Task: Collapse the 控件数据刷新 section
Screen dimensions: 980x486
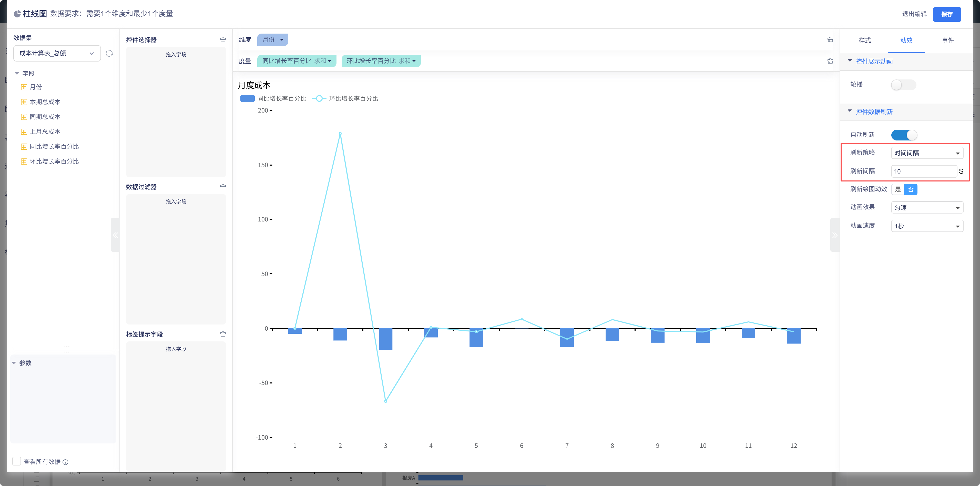Action: coord(850,111)
